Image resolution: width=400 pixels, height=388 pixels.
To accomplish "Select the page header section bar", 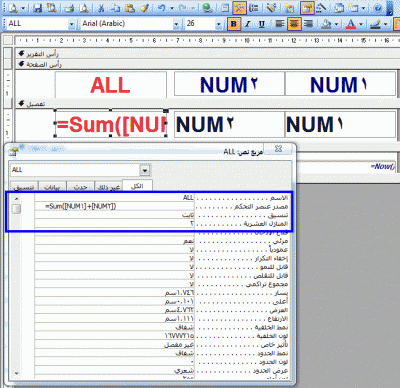I will (207, 64).
